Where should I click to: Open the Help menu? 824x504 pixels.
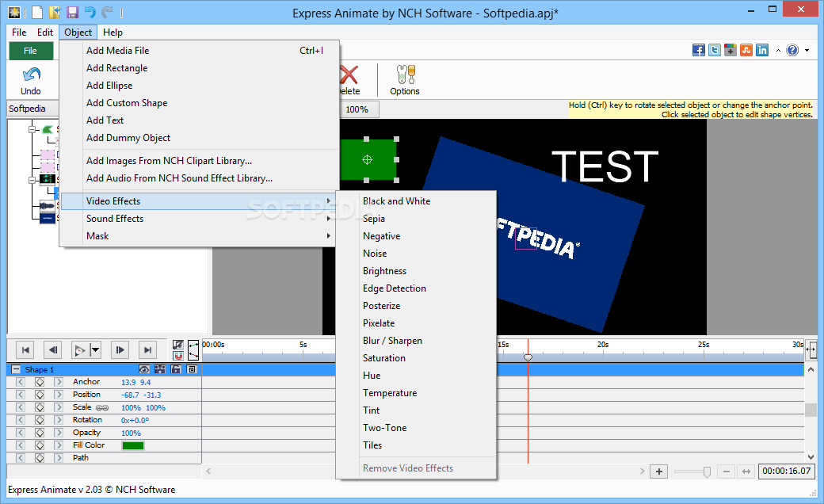click(x=113, y=32)
